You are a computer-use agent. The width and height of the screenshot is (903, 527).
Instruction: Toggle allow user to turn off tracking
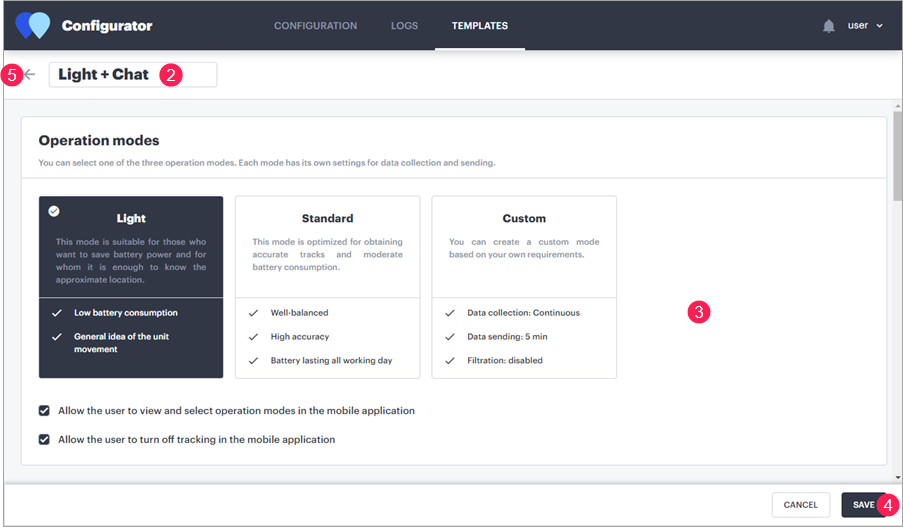pyautogui.click(x=44, y=439)
